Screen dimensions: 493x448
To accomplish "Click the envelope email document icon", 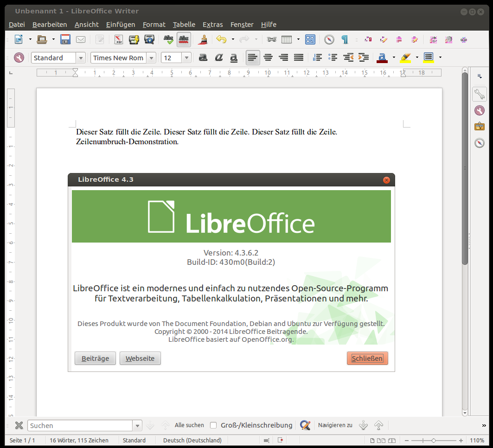I will (x=81, y=39).
